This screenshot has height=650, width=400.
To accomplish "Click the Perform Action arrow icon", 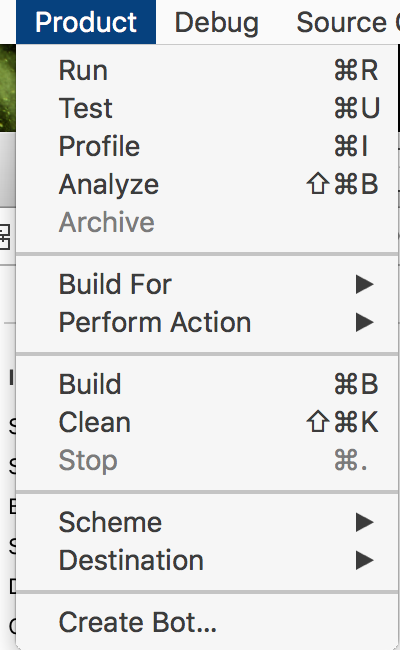I will pos(365,323).
